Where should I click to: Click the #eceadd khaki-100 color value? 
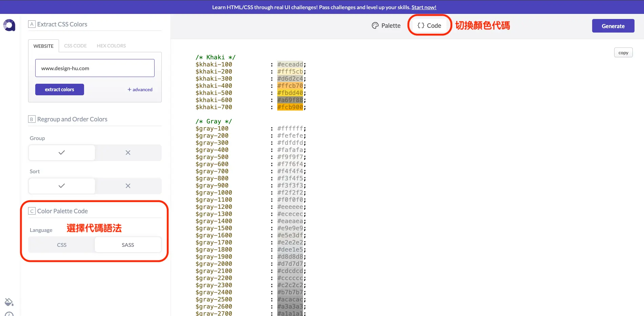290,64
